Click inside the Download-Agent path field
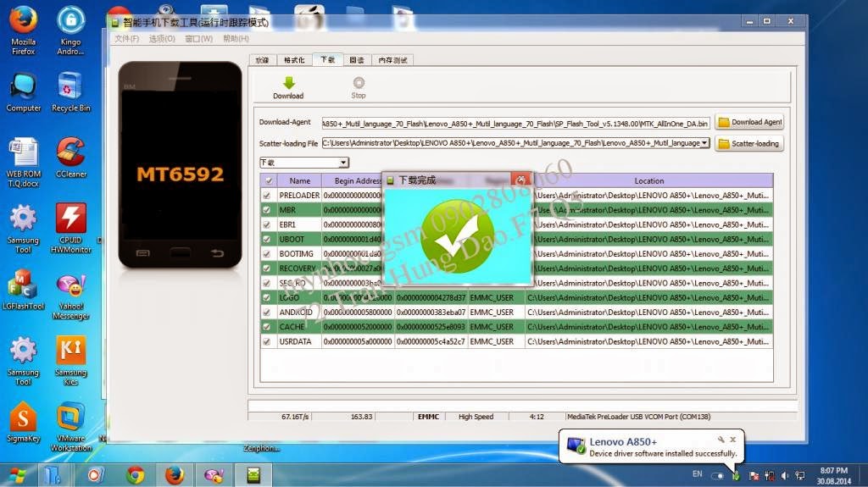 point(515,124)
